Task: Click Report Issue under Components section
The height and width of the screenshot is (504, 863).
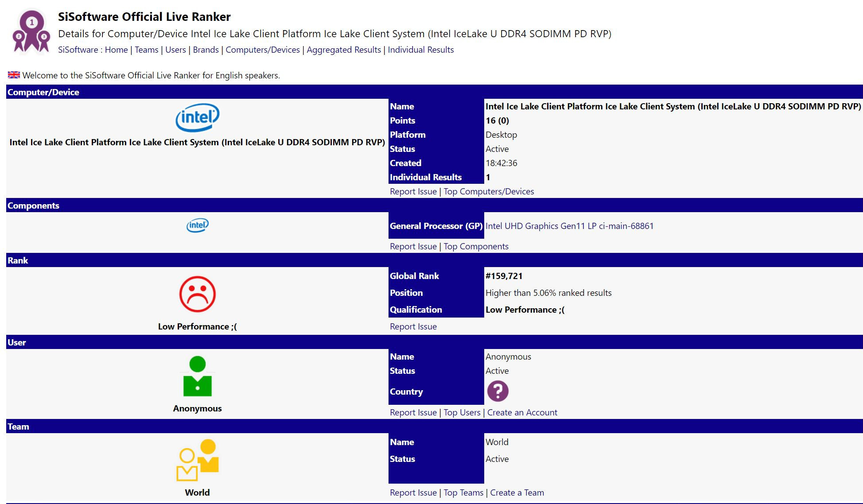Action: click(x=413, y=246)
